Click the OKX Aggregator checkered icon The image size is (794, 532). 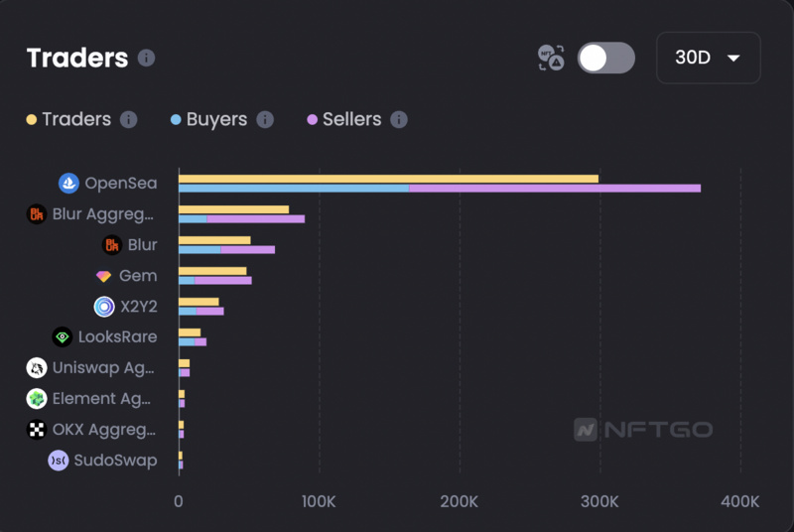point(37,430)
